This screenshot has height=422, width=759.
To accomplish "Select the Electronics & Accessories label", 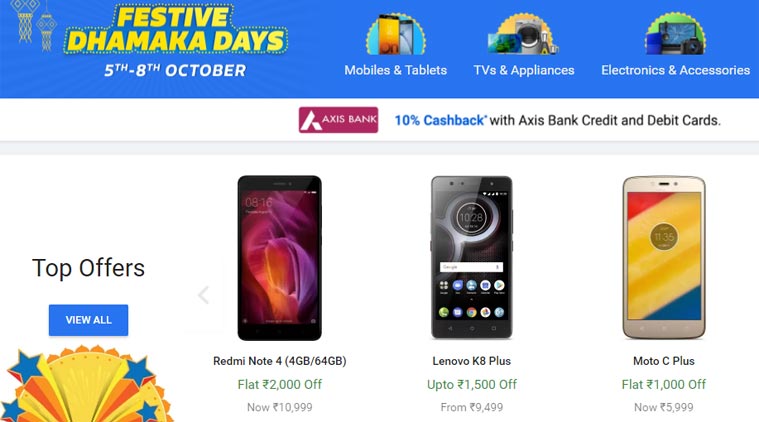I will click(x=675, y=70).
